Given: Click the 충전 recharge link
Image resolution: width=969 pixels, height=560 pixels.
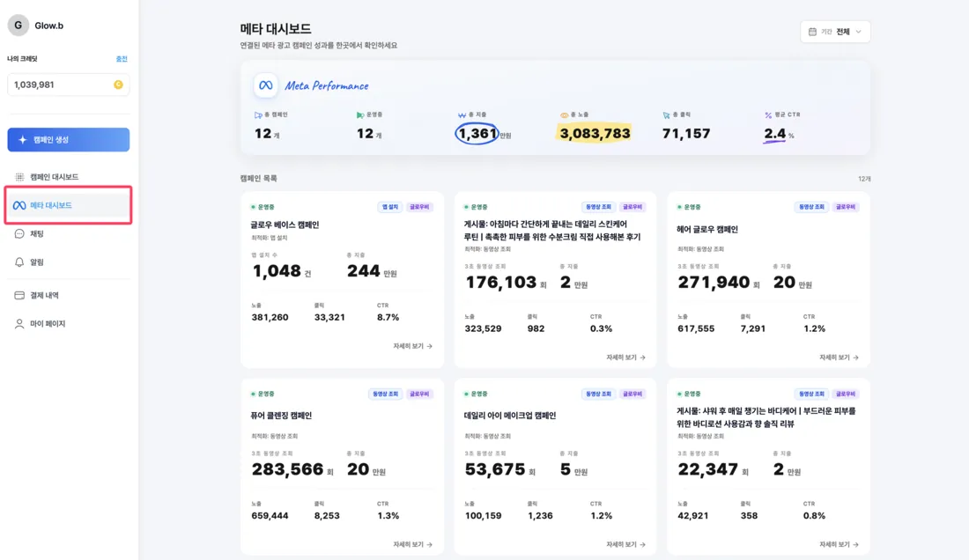Looking at the screenshot, I should click(x=122, y=59).
